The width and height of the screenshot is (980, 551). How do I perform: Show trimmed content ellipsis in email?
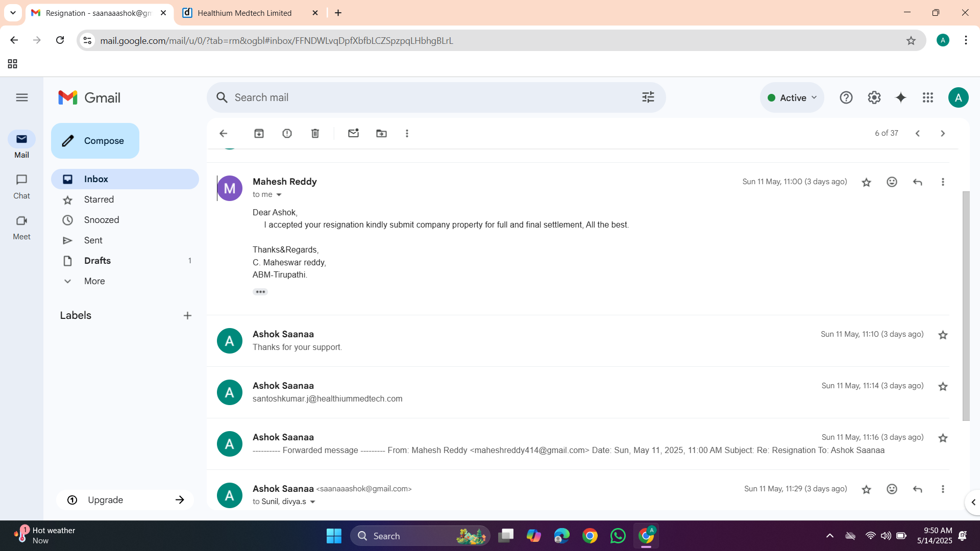pyautogui.click(x=260, y=292)
